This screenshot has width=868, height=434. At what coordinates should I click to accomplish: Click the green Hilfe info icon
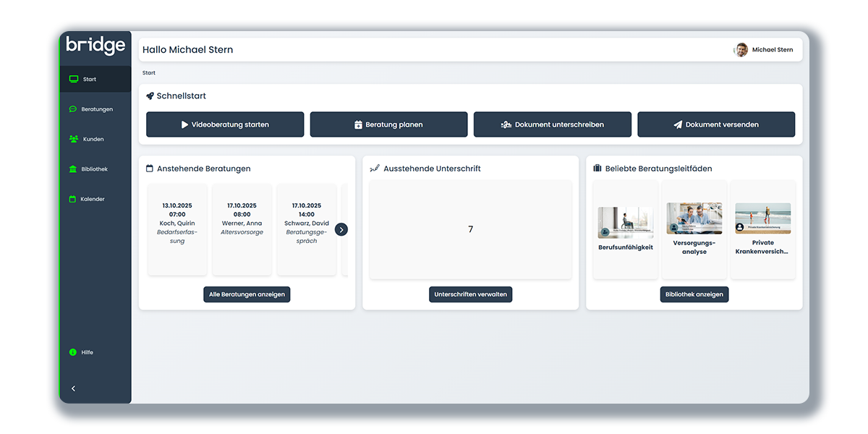pyautogui.click(x=73, y=352)
